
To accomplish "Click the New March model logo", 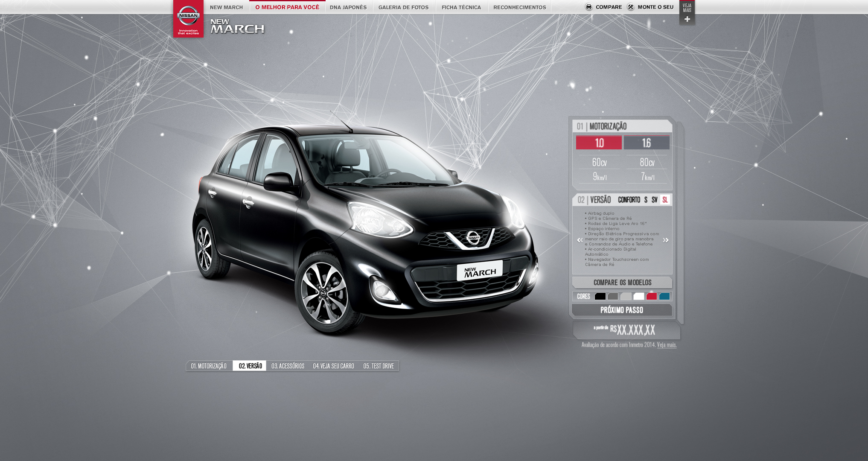I will click(x=237, y=26).
